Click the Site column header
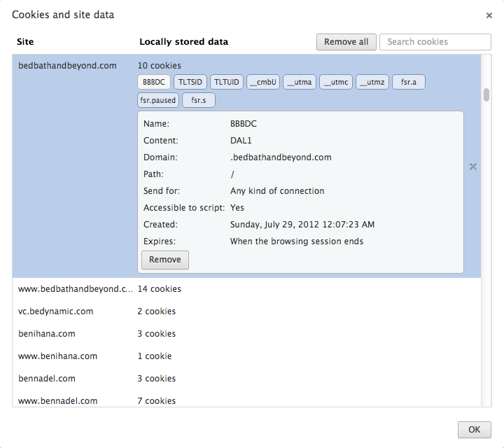 click(x=25, y=42)
